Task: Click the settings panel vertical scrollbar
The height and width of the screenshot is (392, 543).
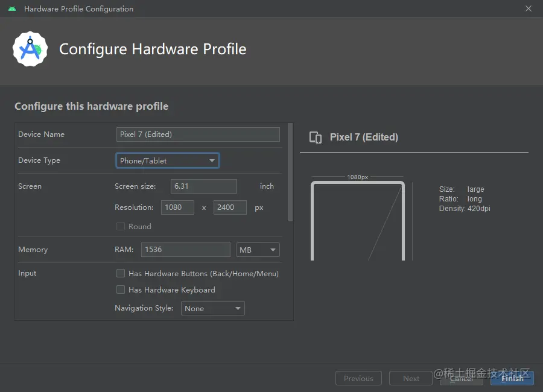Action: 290,172
